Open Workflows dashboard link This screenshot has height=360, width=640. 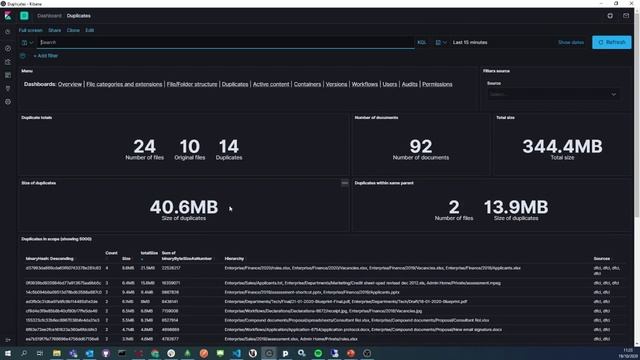point(364,84)
